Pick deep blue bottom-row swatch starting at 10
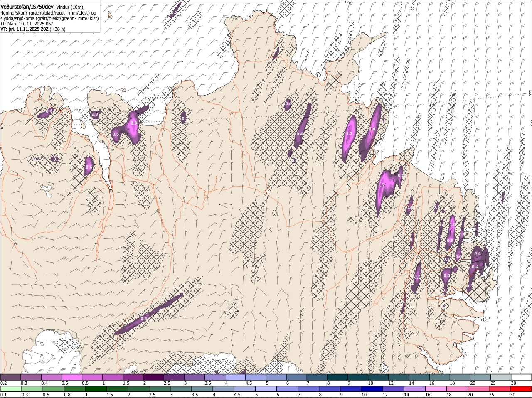The height and width of the screenshot is (398, 532). (x=372, y=389)
